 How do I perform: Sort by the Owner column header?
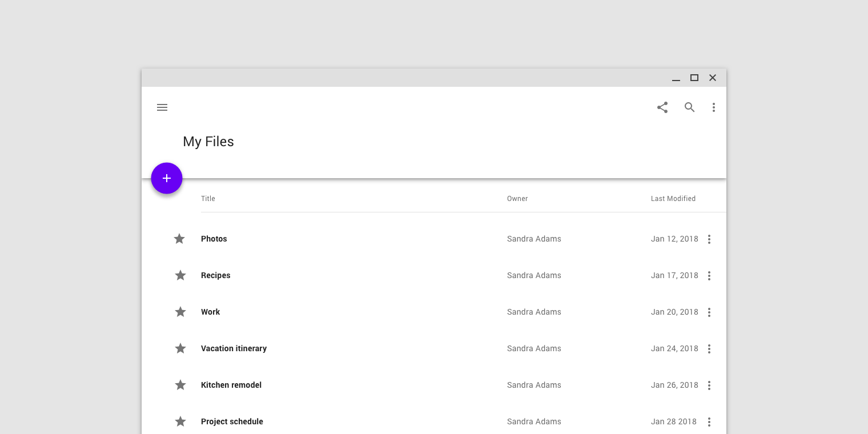click(x=517, y=199)
